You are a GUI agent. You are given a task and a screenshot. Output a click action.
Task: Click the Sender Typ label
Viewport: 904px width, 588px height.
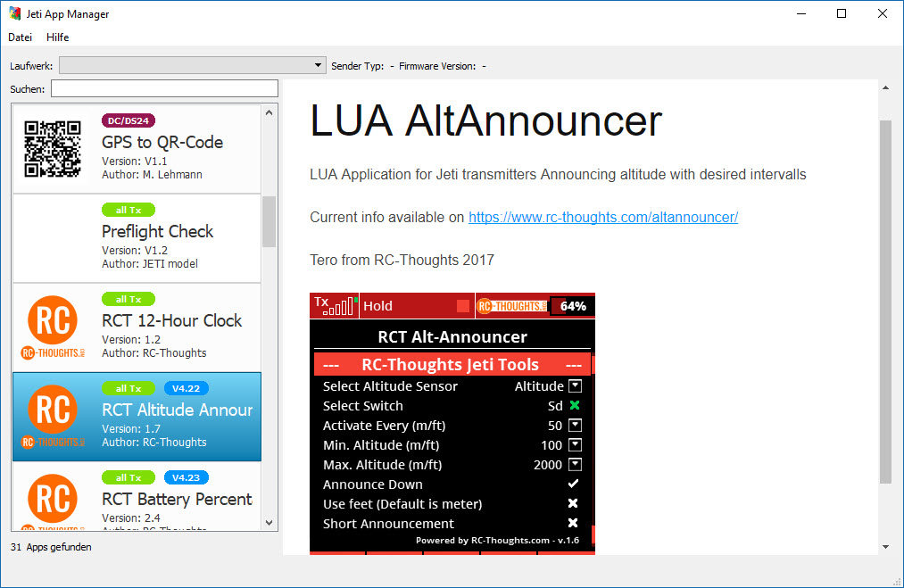click(x=358, y=66)
